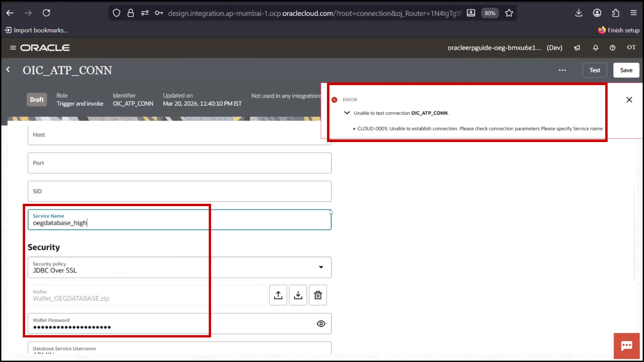
Task: Click the Wallet_OEGDATABASE.zip field
Action: 148,295
